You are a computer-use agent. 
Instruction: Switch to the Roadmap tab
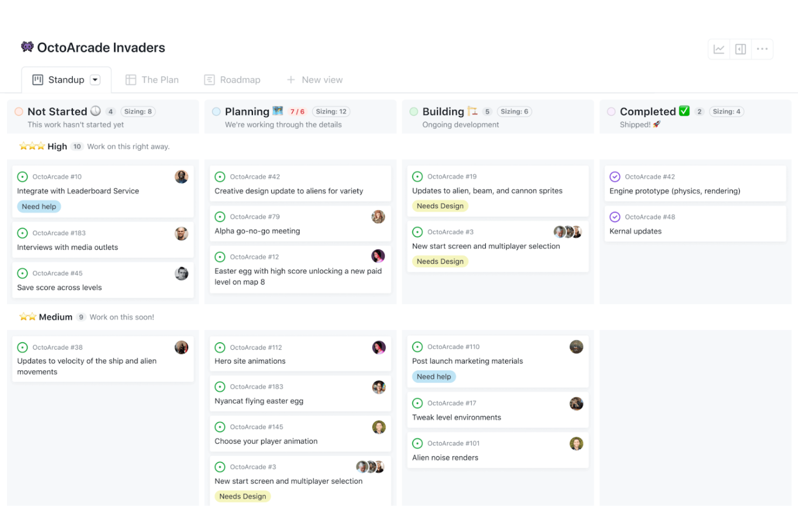point(232,80)
